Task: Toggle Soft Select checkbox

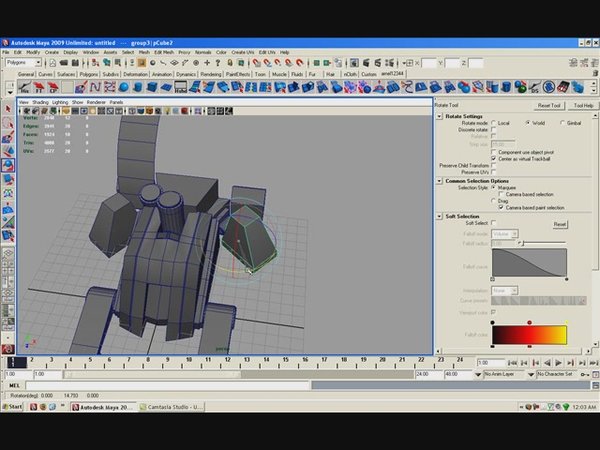Action: point(492,223)
